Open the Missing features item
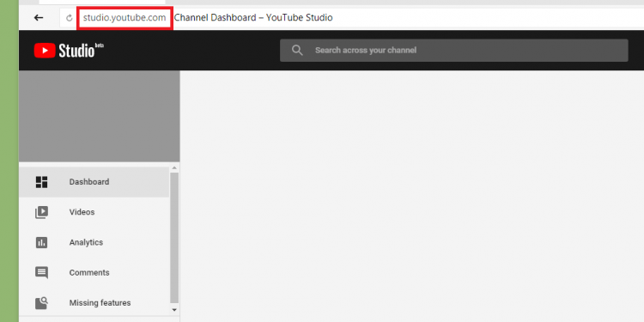The height and width of the screenshot is (322, 644). click(94, 303)
